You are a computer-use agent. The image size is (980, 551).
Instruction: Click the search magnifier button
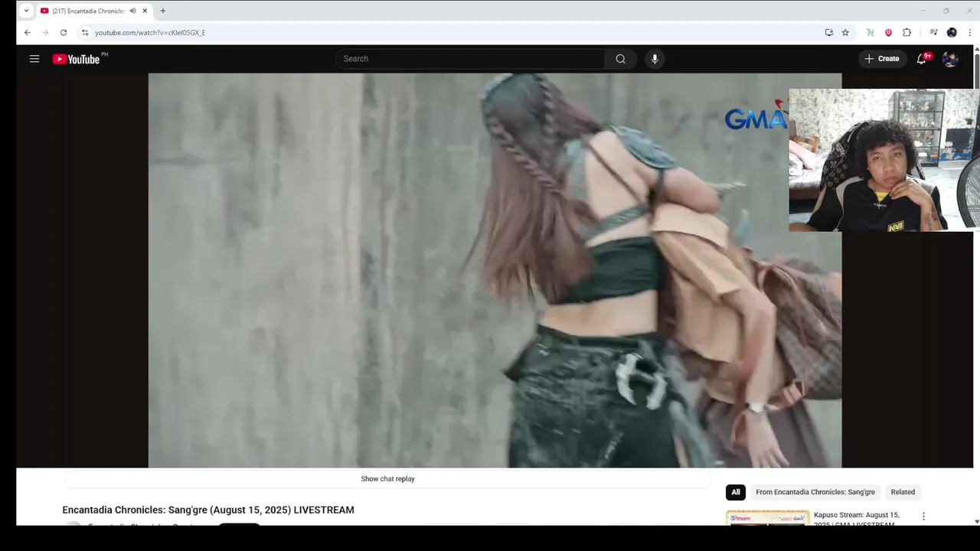click(620, 59)
